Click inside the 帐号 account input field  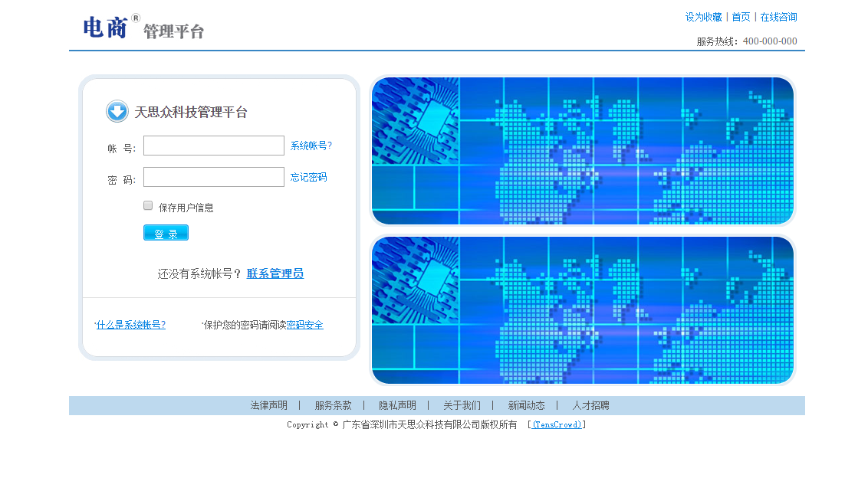click(213, 146)
